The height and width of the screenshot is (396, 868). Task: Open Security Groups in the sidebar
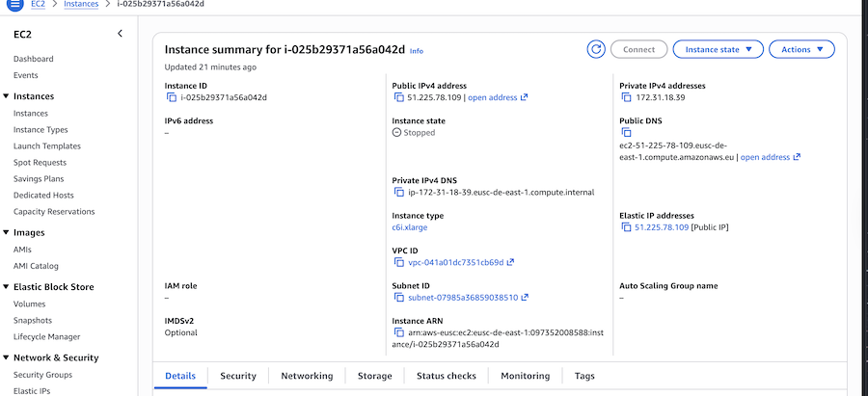point(42,375)
